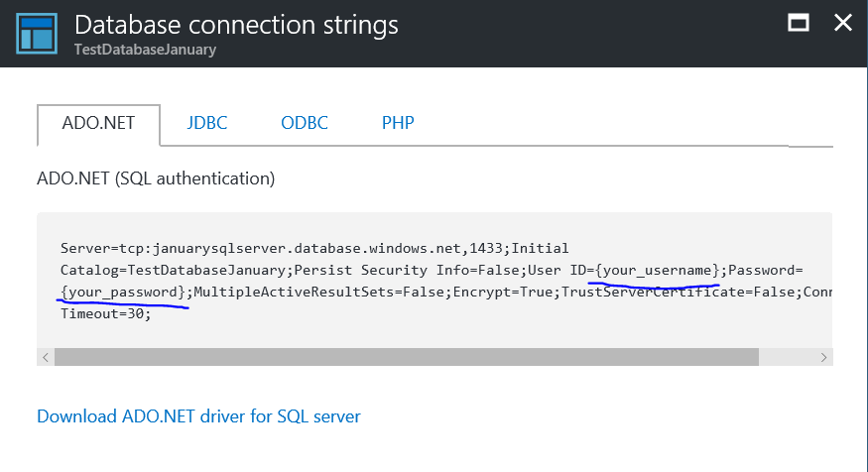Viewport: 868px width, 472px height.
Task: Close the Database connection strings blade
Action: [843, 23]
